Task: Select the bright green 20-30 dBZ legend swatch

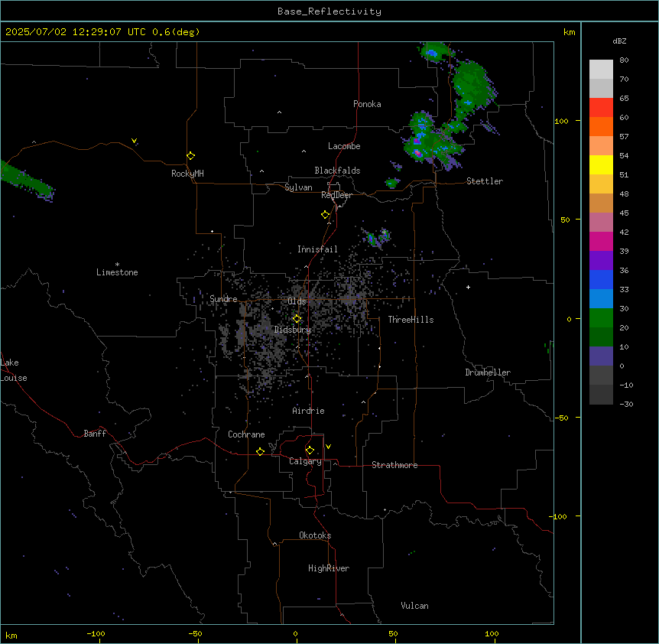Action: [601, 318]
